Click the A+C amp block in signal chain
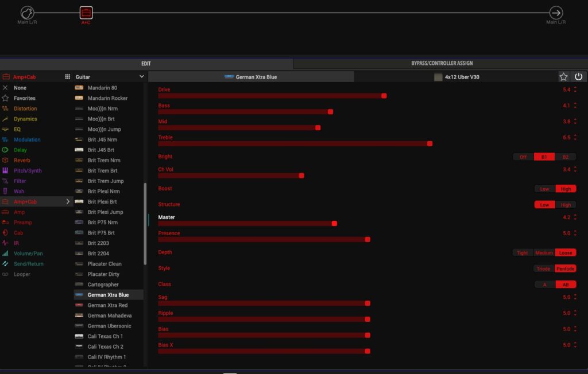This screenshot has height=374, width=588. pyautogui.click(x=86, y=13)
